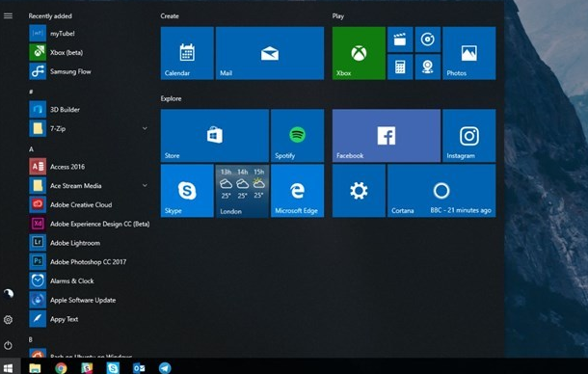Image resolution: width=588 pixels, height=374 pixels.
Task: Open the Cortana tile
Action: (441, 191)
